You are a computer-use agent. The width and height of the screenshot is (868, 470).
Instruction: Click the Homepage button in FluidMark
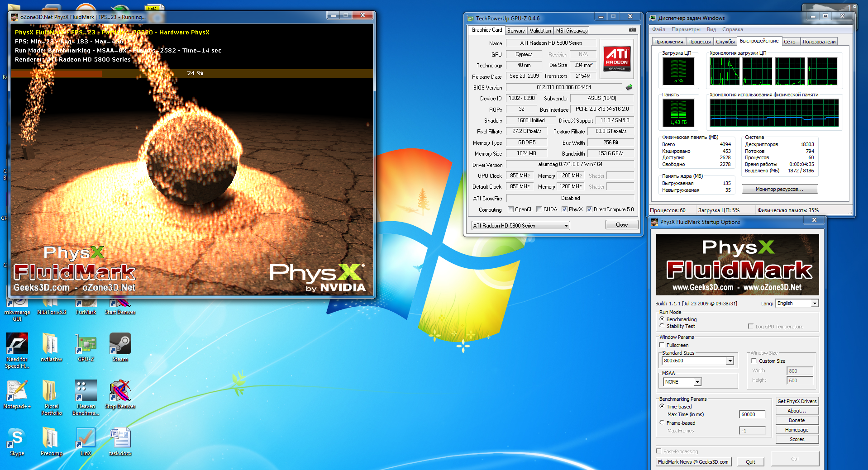[797, 430]
